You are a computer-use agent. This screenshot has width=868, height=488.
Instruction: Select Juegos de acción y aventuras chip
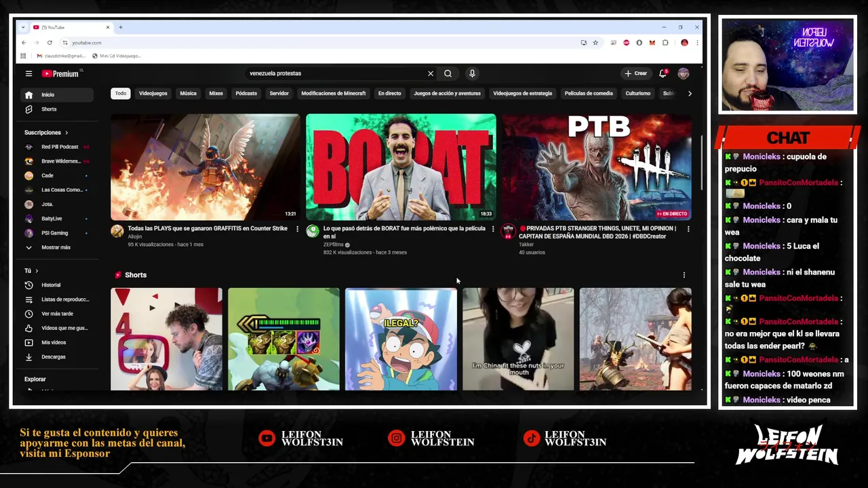click(x=448, y=94)
